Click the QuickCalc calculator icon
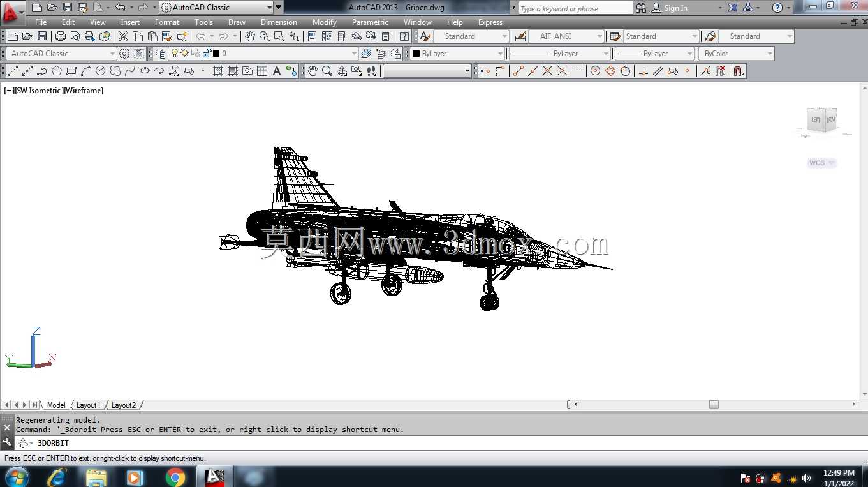Viewport: 868px width, 487px height. click(x=385, y=36)
